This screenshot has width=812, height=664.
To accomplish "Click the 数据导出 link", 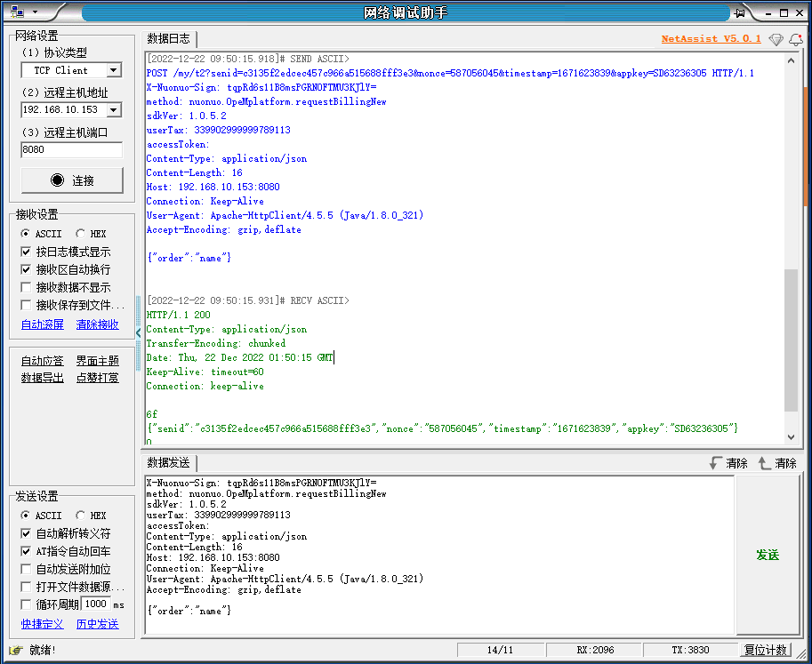I will point(43,378).
